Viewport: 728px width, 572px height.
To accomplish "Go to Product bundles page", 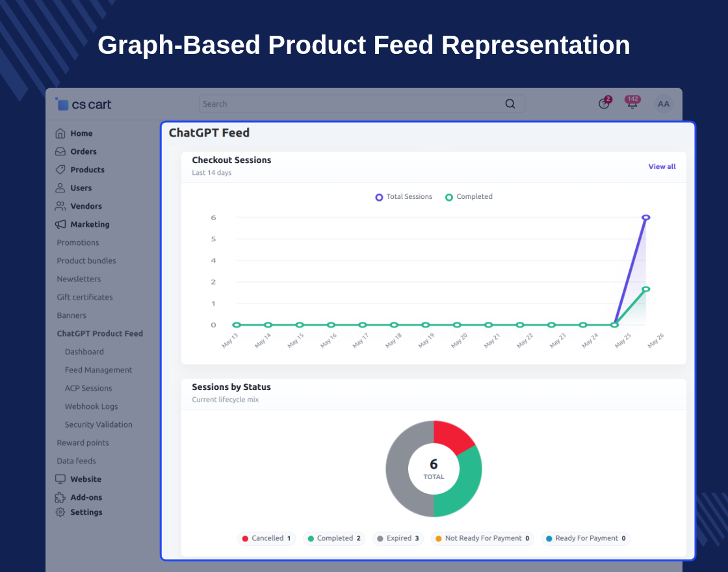I will click(x=86, y=261).
